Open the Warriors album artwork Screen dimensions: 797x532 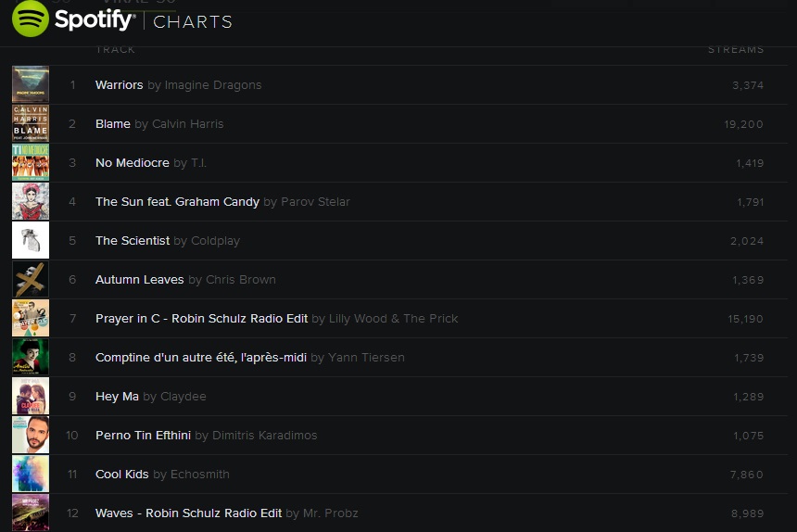coord(31,84)
